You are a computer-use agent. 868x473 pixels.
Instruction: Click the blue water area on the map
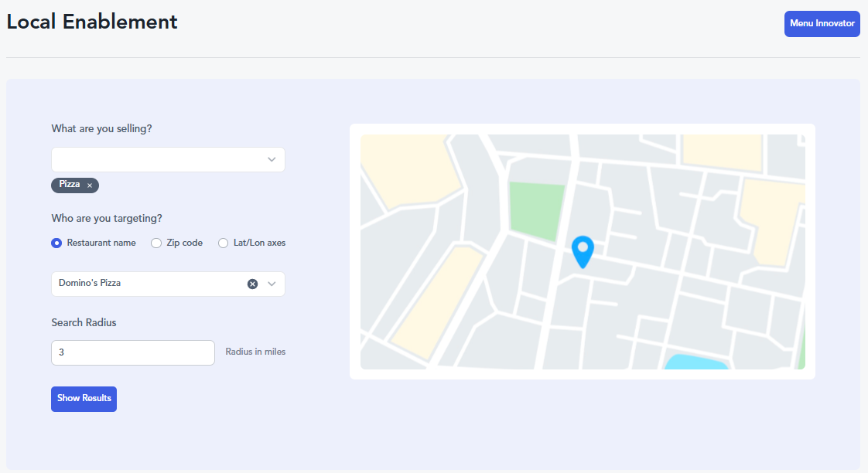[696, 362]
